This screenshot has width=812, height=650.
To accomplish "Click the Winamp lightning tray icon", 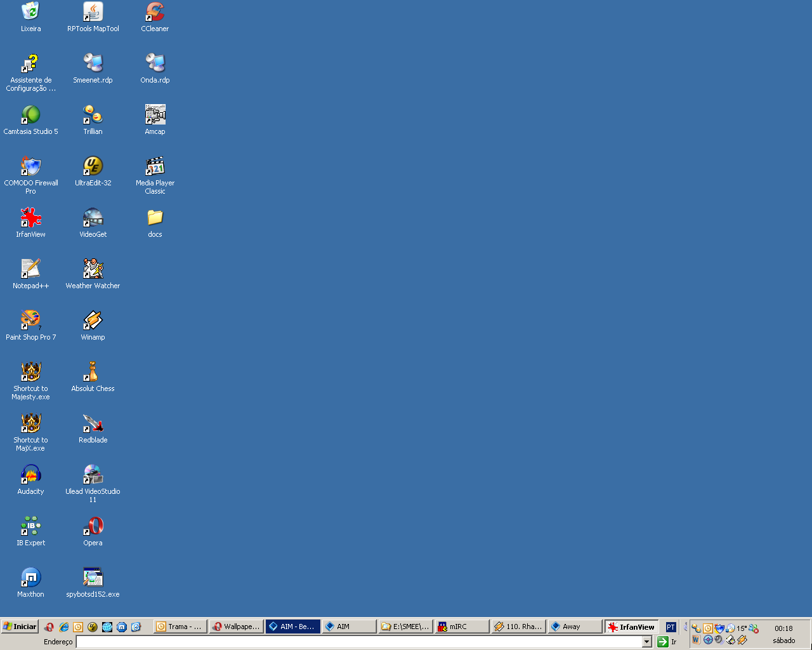I will tap(742, 640).
